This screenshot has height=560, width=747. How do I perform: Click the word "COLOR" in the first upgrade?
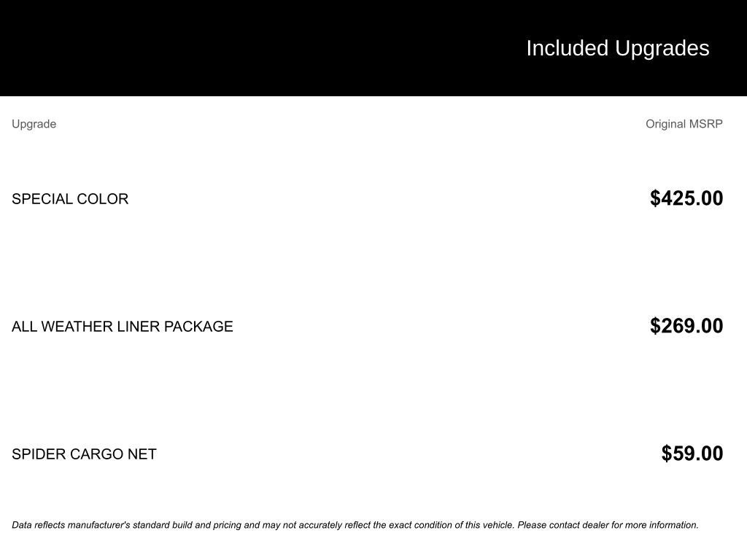pos(103,199)
